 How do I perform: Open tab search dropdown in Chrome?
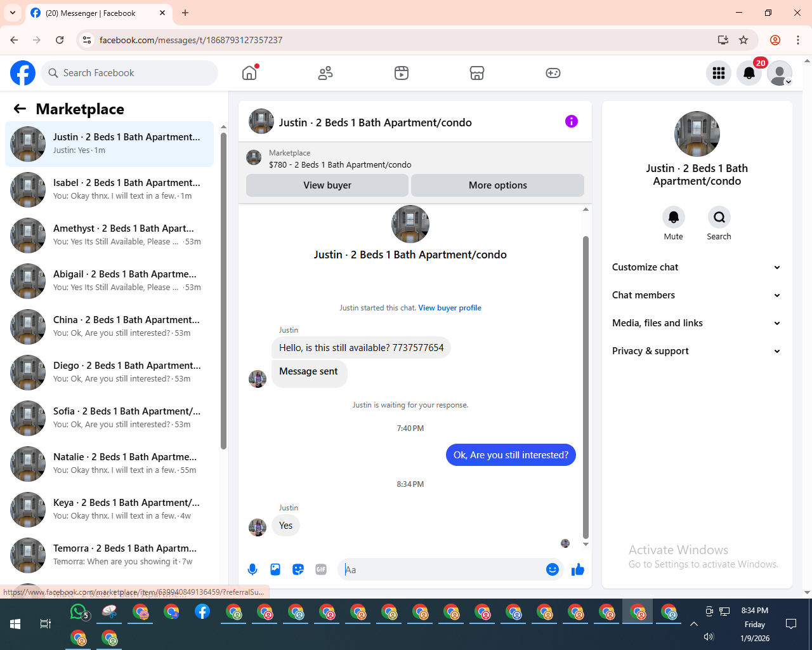coord(13,13)
